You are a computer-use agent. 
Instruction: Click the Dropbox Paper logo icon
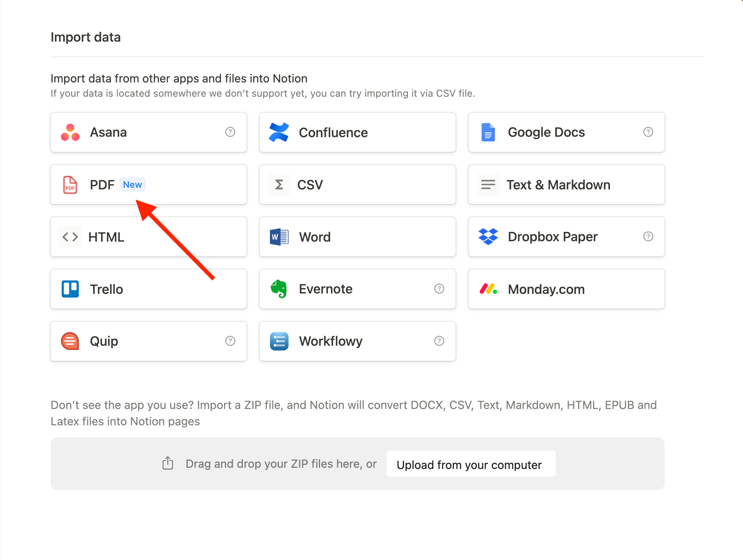point(488,237)
